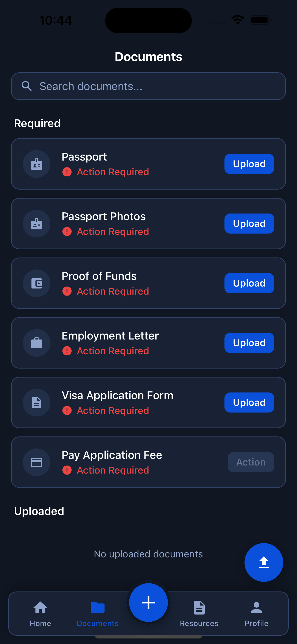Upload the Passport document
This screenshot has width=297, height=644.
point(249,164)
